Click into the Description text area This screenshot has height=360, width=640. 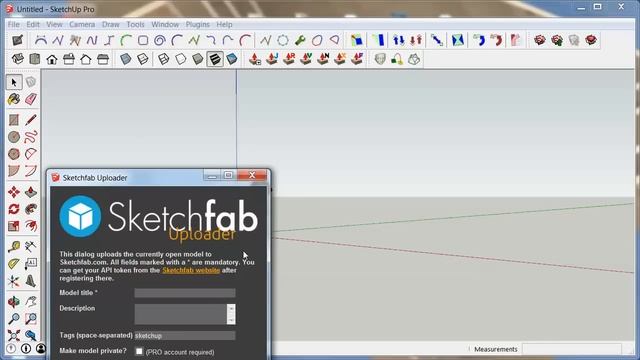tap(180, 314)
